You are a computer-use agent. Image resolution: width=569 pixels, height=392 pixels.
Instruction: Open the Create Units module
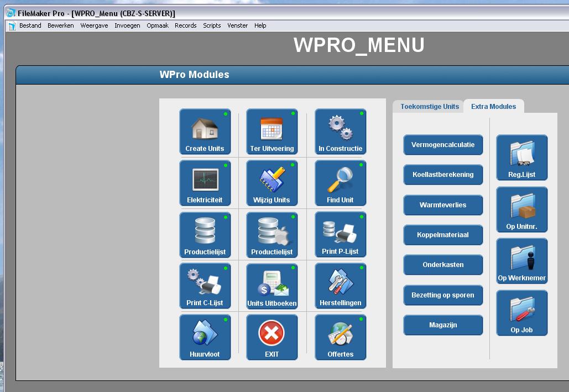click(205, 132)
